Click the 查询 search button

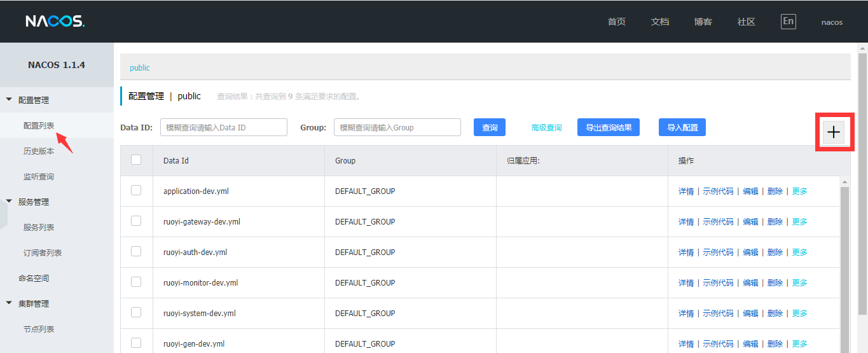(490, 127)
